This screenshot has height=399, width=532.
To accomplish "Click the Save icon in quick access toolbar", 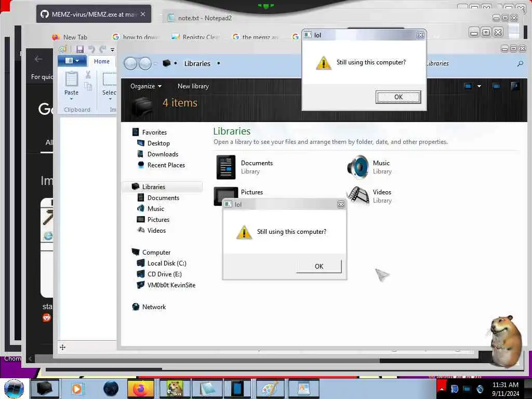I will point(79,49).
